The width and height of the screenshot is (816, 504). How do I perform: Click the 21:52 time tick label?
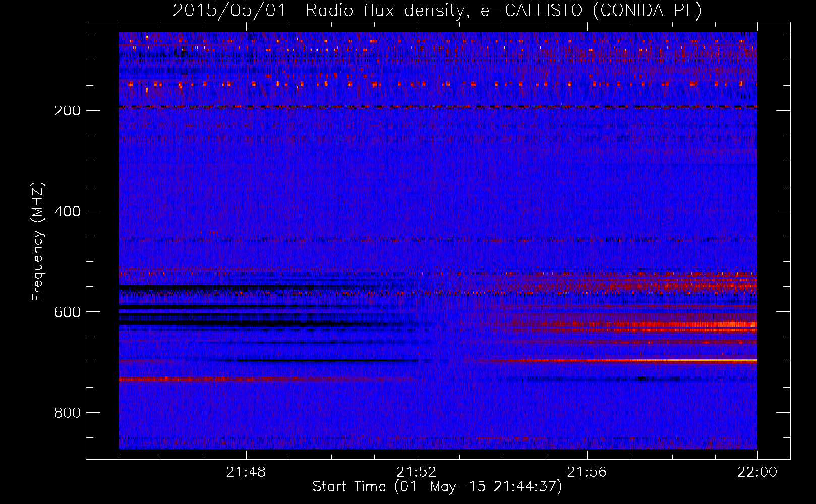pos(417,472)
